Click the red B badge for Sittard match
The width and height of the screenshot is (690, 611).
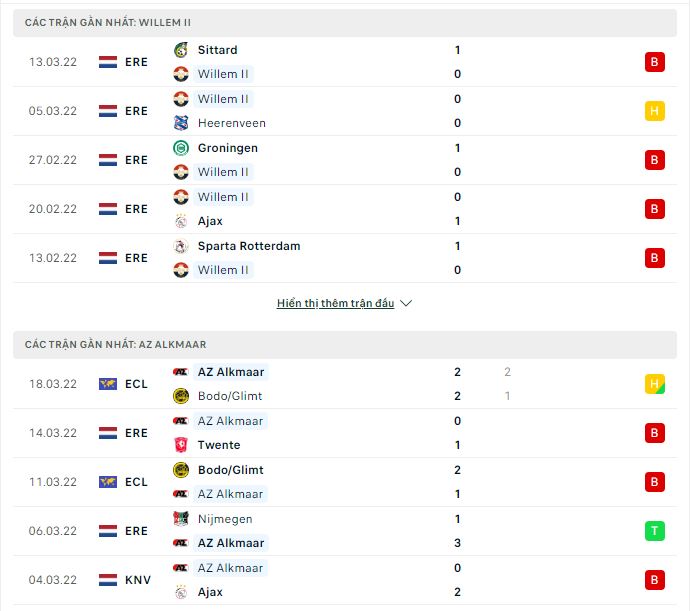click(x=655, y=62)
